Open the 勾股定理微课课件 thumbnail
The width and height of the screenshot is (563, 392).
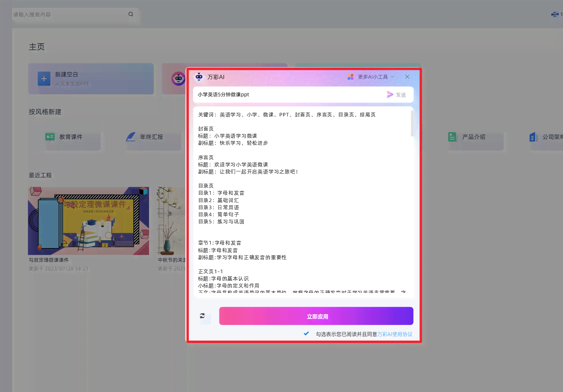88,221
